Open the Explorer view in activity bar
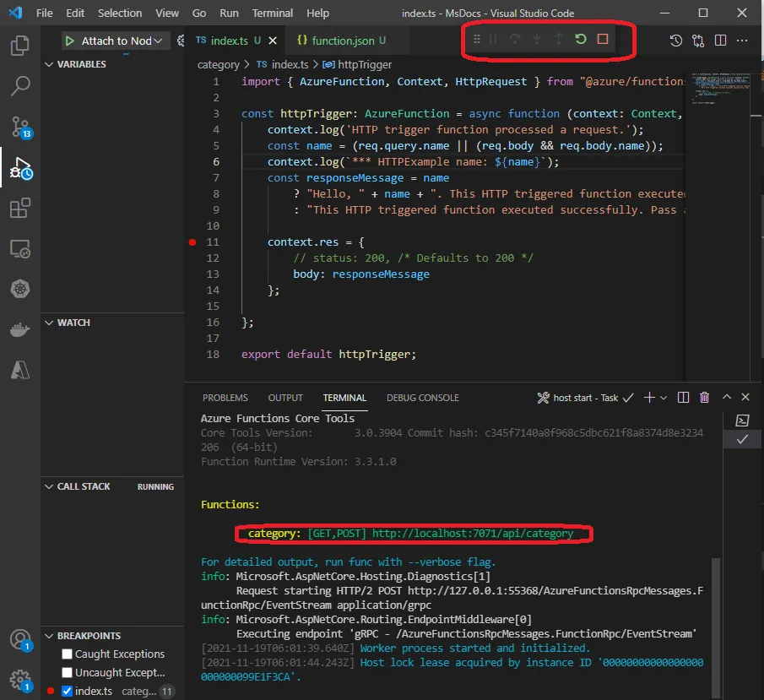The image size is (764, 700). click(x=20, y=45)
